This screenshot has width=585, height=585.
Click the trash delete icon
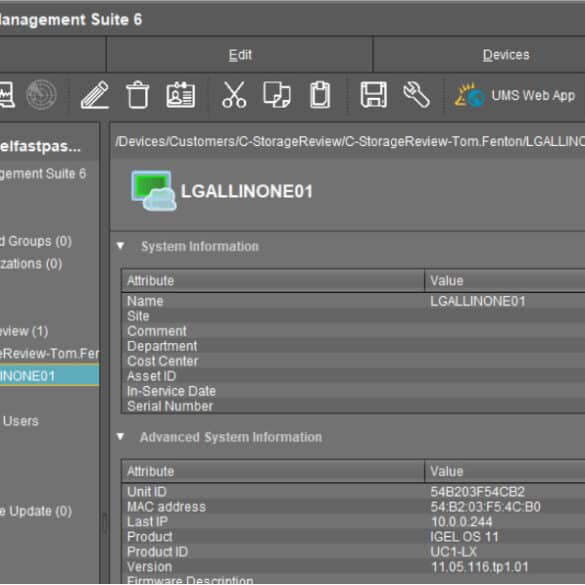tap(138, 95)
